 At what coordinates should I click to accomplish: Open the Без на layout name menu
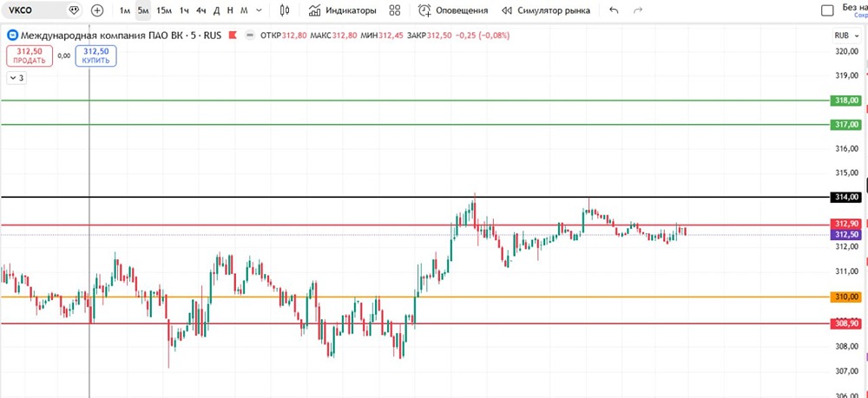(854, 10)
